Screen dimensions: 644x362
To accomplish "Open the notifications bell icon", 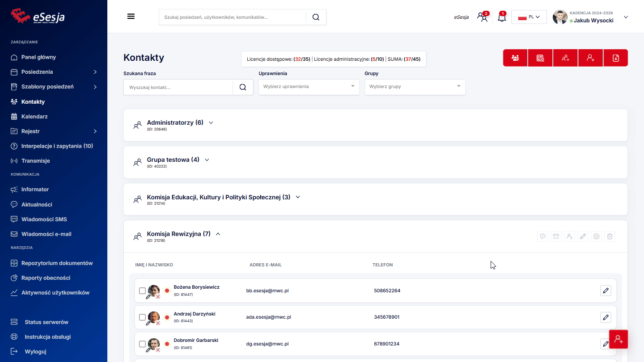I will (502, 17).
